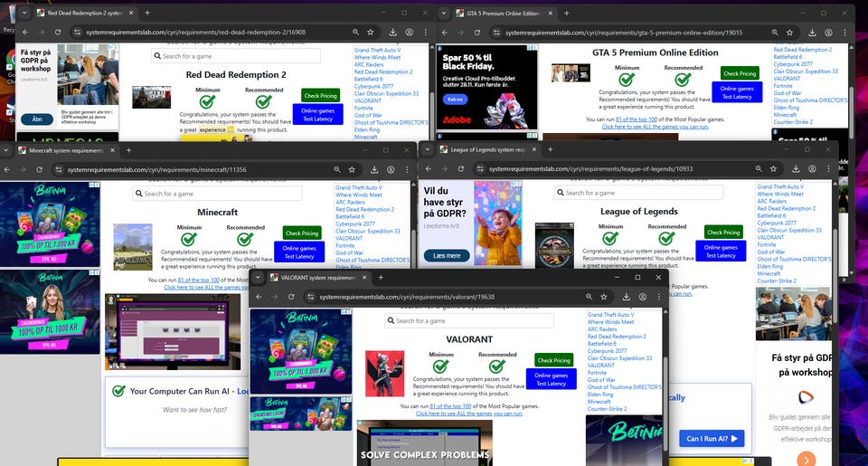Screen dimensions: 868x466
Task: Click zoom magnifier icon in Minecraft window
Action: 337,169
